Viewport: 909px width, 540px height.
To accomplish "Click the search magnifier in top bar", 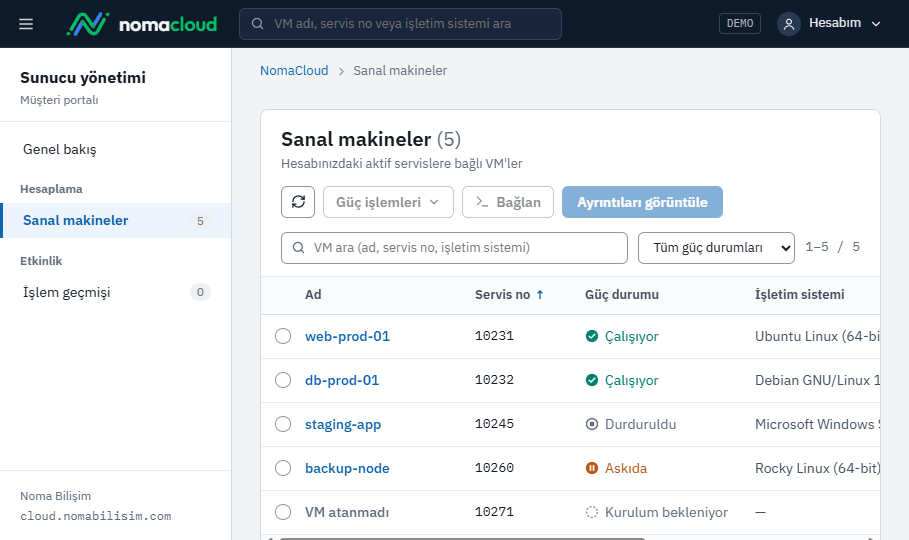I will [257, 24].
